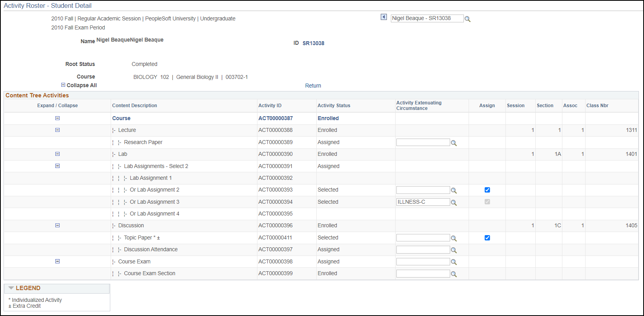The height and width of the screenshot is (316, 644).
Task: Uncheck Assign box for Or Lab Assignment 2
Action: tap(487, 190)
